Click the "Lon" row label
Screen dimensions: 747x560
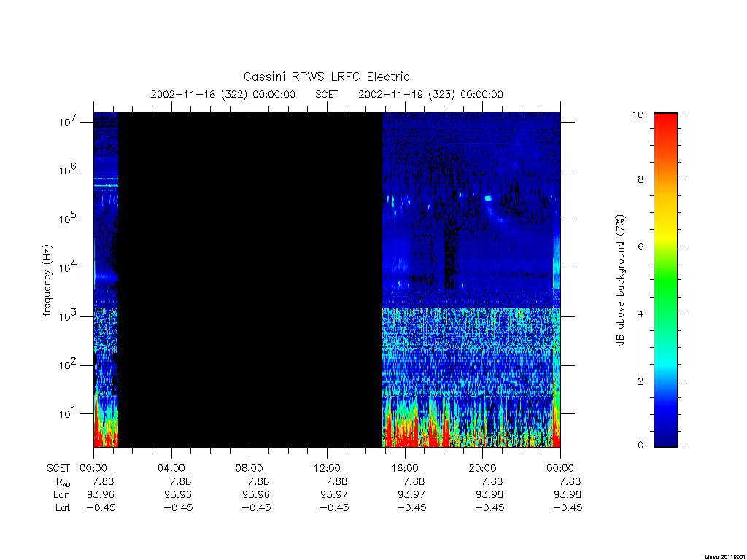click(61, 495)
